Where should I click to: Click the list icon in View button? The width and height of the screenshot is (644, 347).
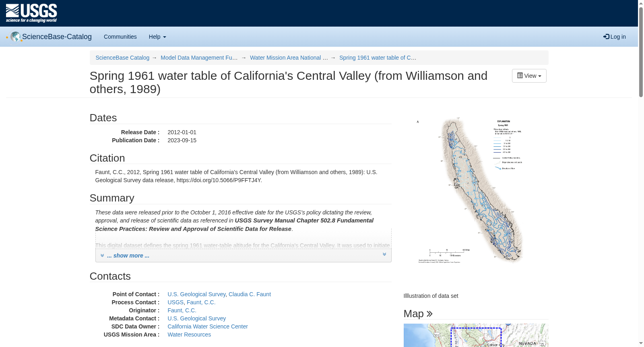pyautogui.click(x=520, y=76)
